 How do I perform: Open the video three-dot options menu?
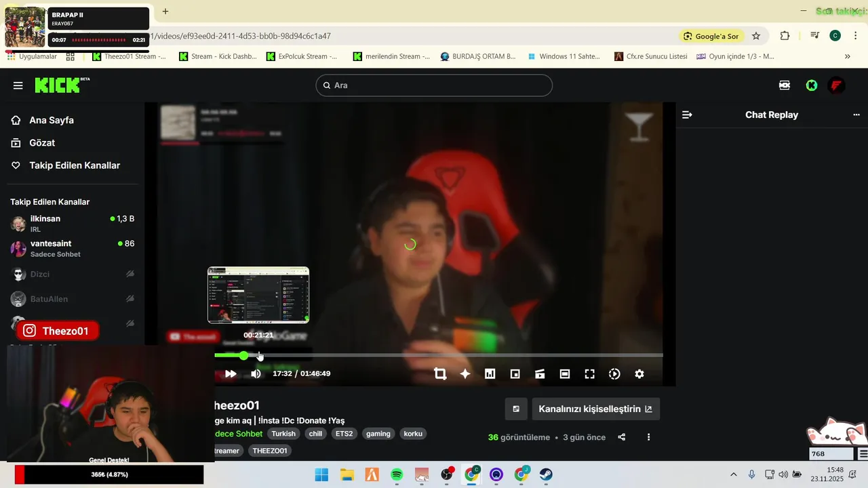648,437
